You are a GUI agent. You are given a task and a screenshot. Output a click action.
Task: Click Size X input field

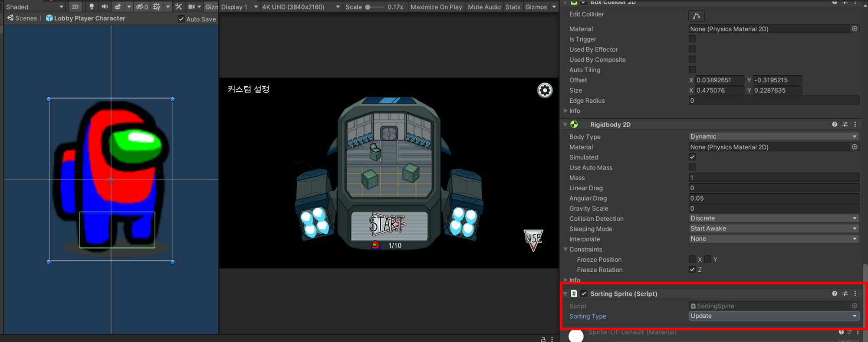click(x=720, y=90)
